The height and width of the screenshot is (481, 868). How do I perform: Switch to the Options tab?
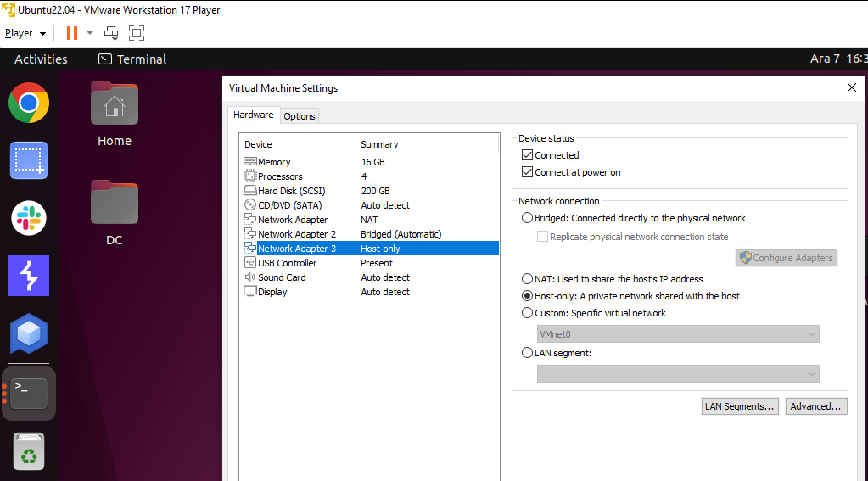tap(300, 116)
